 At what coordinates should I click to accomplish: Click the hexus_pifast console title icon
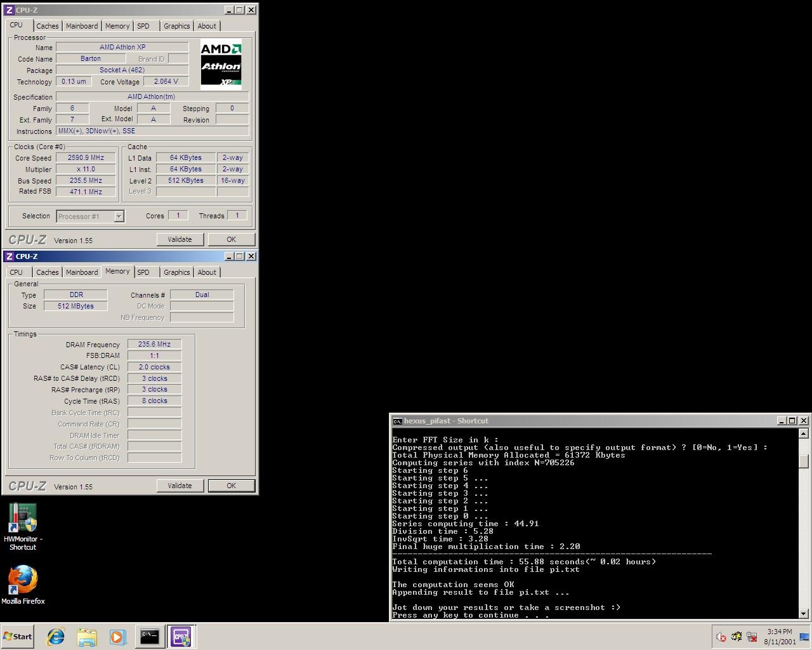click(x=397, y=421)
